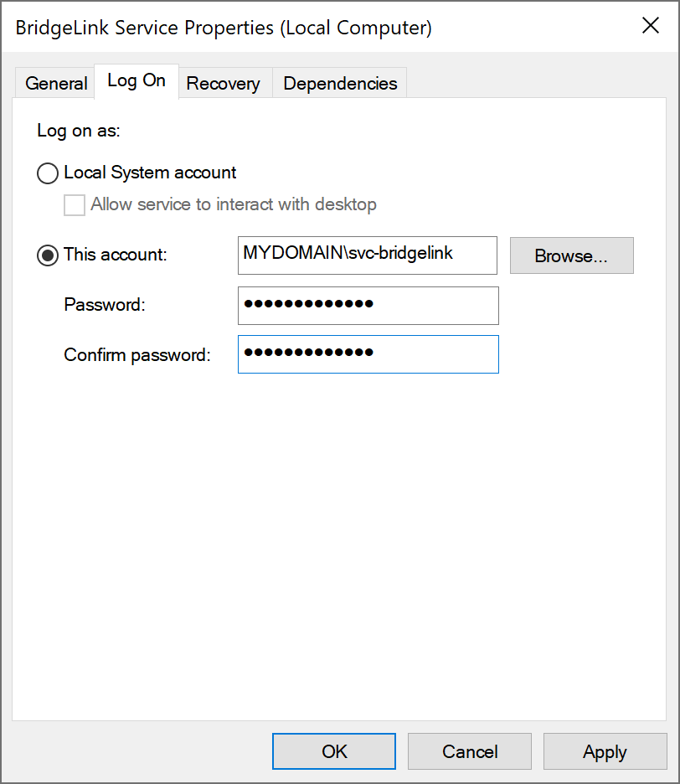Click the 'Confirm password:' label
The height and width of the screenshot is (784, 680).
(x=137, y=355)
